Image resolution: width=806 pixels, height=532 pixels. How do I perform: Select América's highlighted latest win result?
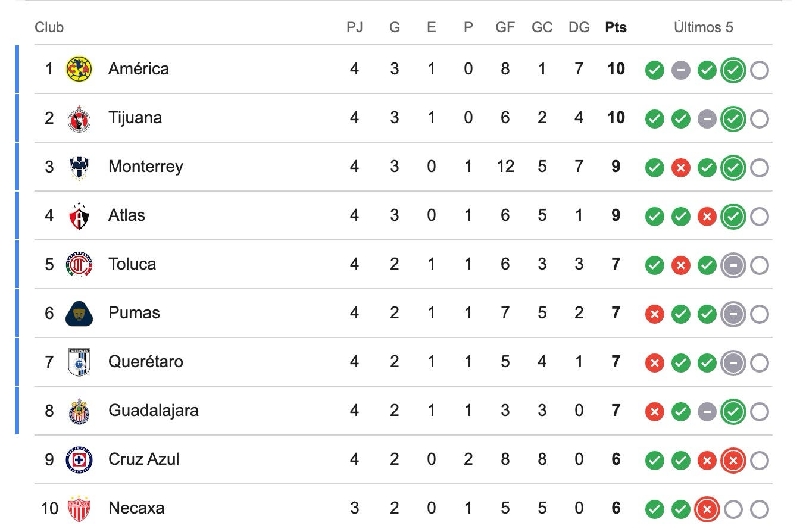click(733, 71)
